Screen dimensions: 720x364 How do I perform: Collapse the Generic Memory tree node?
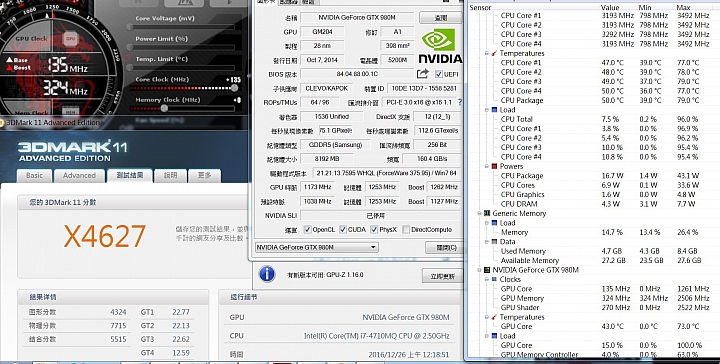pos(479,213)
